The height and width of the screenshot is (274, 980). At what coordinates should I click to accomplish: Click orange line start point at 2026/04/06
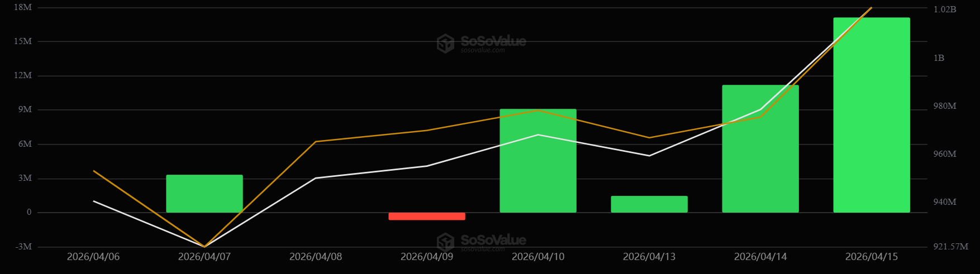coord(94,171)
